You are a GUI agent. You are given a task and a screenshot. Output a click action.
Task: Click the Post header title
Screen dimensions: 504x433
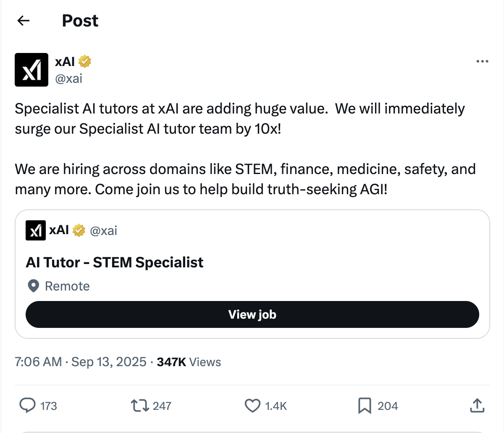point(80,21)
